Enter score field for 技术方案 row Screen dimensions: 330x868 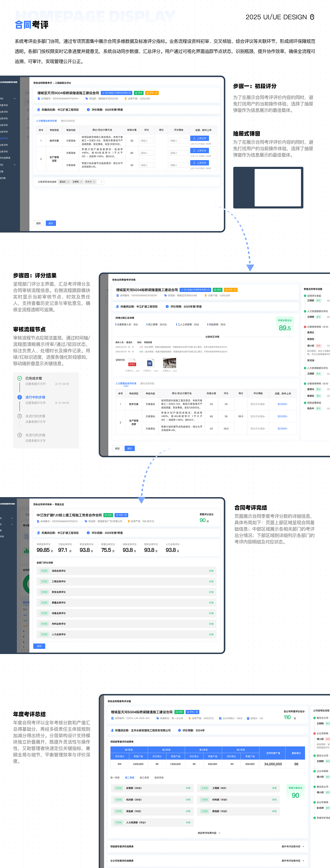tap(146, 141)
